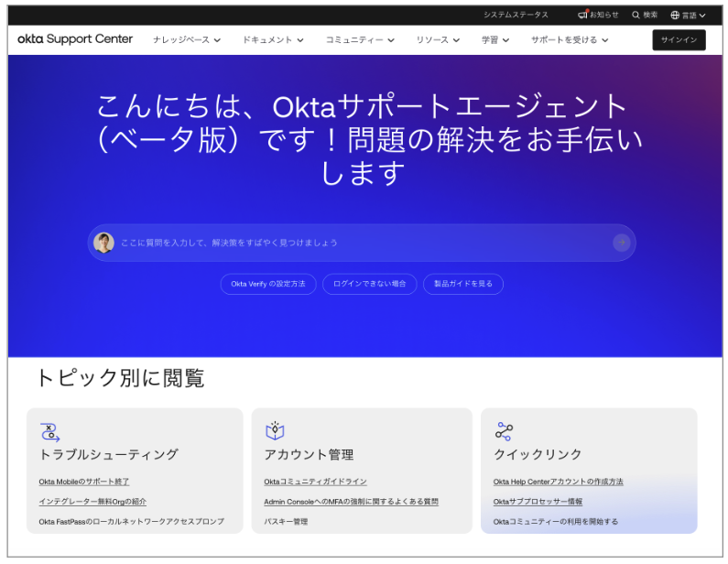Open Oktaサブプロセッサー情報 link
The width and height of the screenshot is (728, 564).
(538, 502)
